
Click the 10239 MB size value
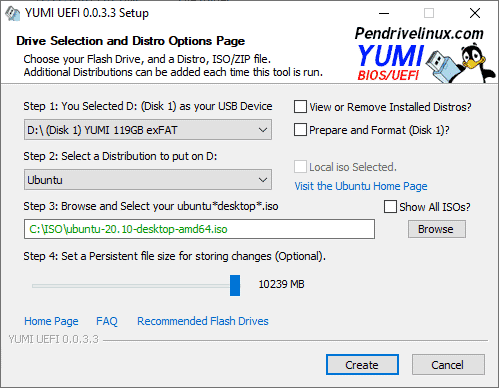click(x=281, y=284)
